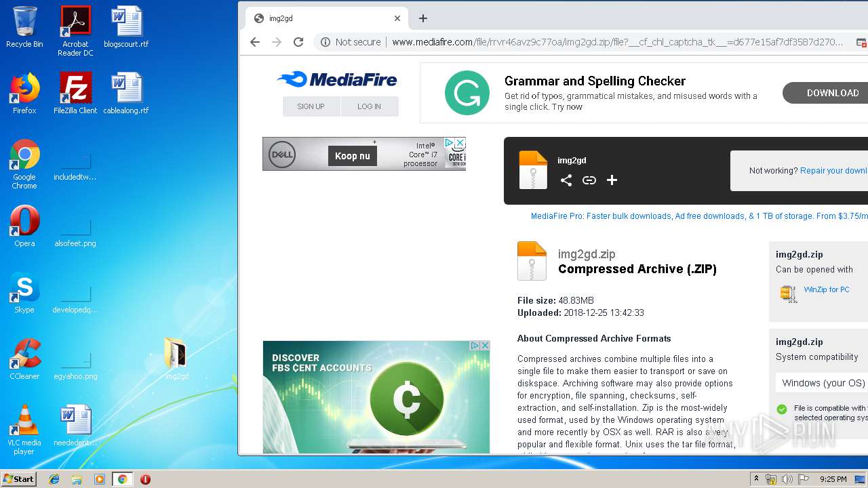Click the Opera taskbar icon

[x=145, y=479]
